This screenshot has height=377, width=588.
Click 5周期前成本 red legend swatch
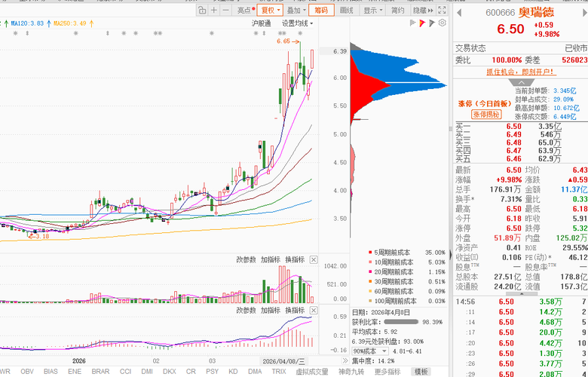coord(370,253)
